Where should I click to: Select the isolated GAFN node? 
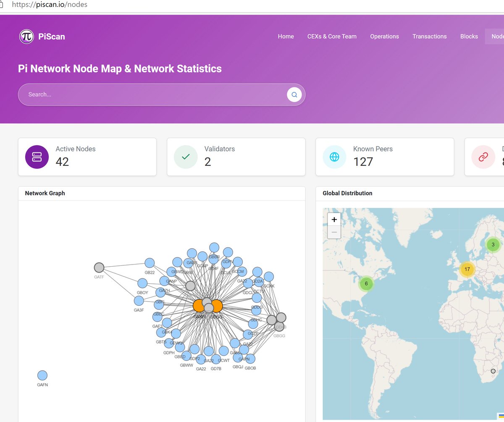click(42, 375)
